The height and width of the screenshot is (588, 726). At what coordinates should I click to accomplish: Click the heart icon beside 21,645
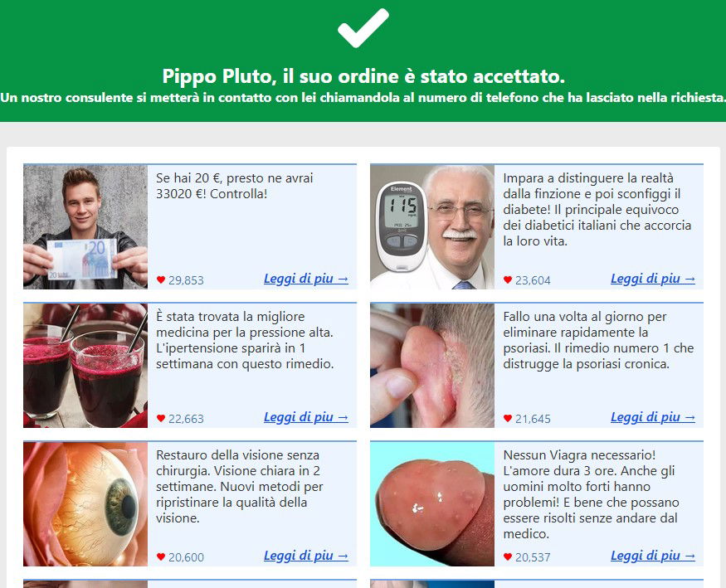(508, 418)
